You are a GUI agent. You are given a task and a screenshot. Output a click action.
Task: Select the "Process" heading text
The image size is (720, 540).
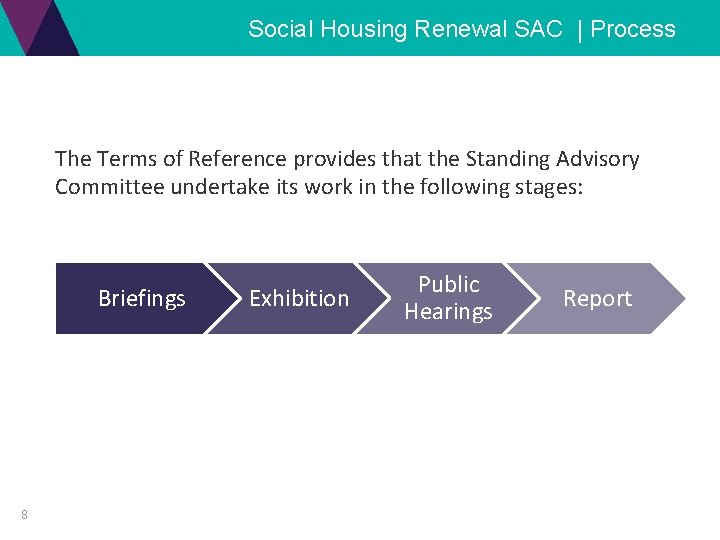pos(633,29)
